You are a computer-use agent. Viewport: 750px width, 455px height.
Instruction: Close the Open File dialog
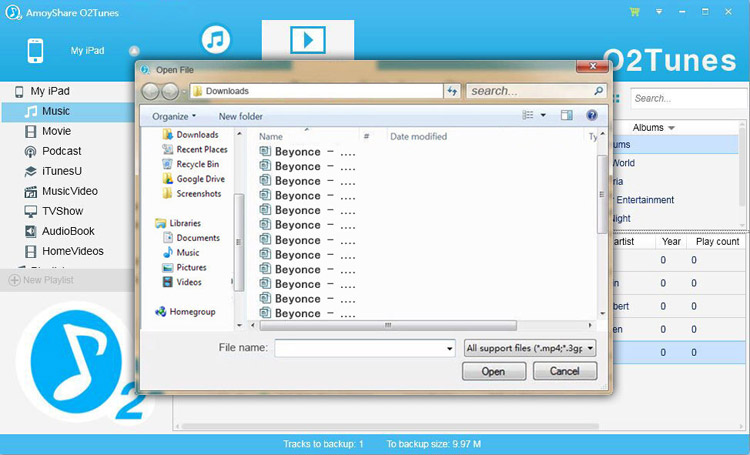coord(592,67)
